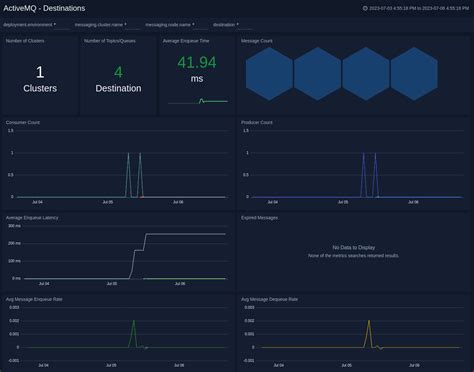Screen dimensions: 474x372
Task: Click the Consumer Count panel title
Action: [x=23, y=122]
